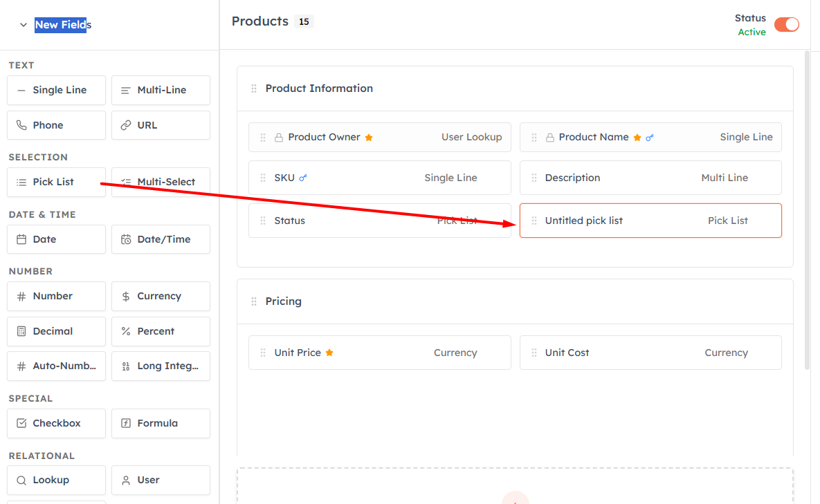
Task: Click the User Lookup type label
Action: [x=472, y=138]
